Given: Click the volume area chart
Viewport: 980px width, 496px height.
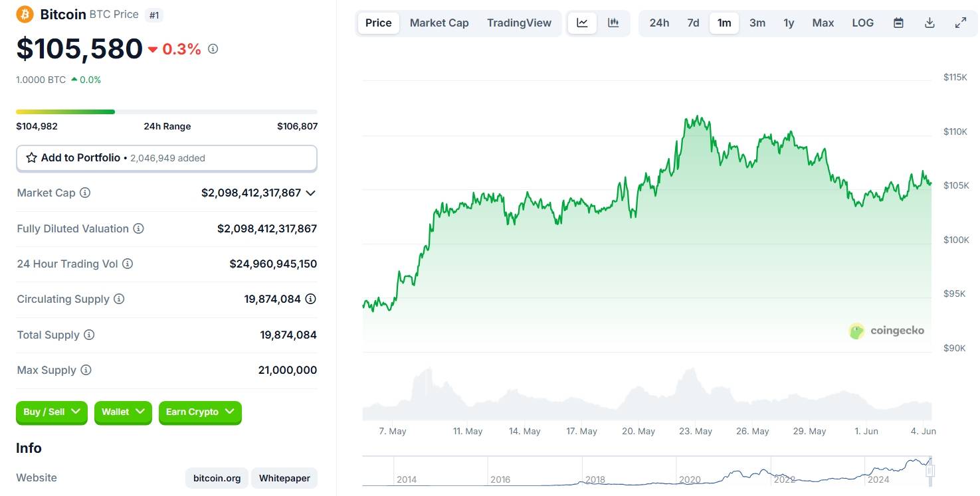Looking at the screenshot, I should (647, 394).
